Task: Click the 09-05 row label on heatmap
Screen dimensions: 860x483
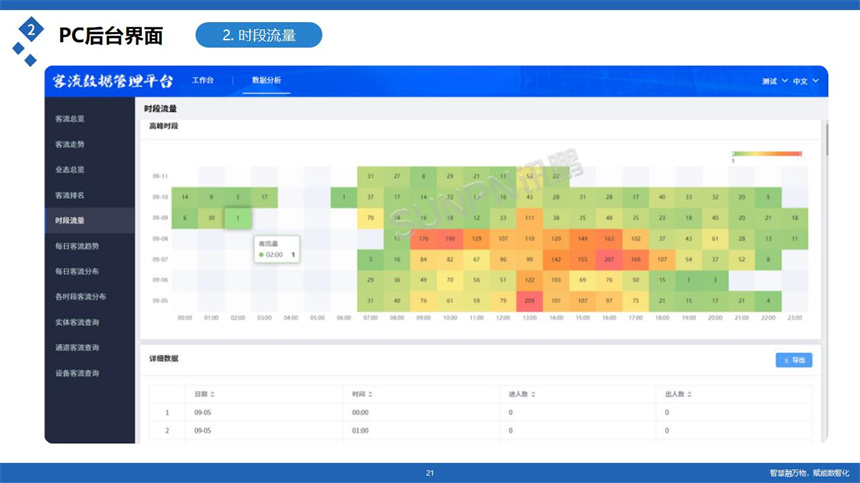Action: point(160,301)
